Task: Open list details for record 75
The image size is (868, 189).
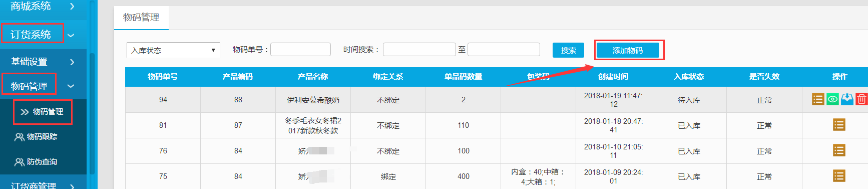Action: pyautogui.click(x=839, y=176)
